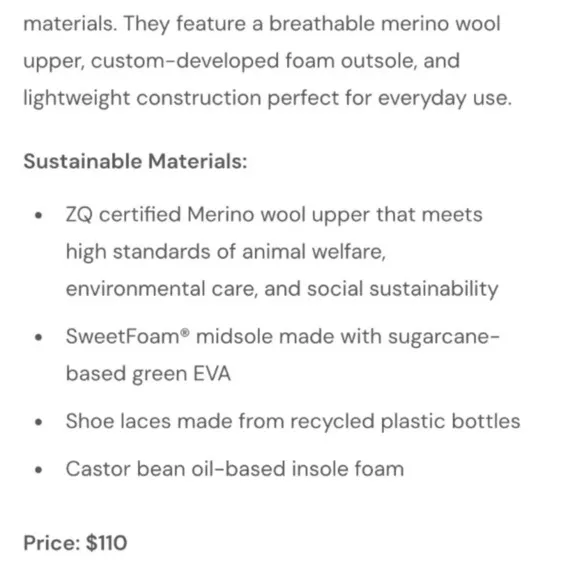Click the 'Sustainable Materials:' heading
This screenshot has width=580, height=580.
[135, 162]
